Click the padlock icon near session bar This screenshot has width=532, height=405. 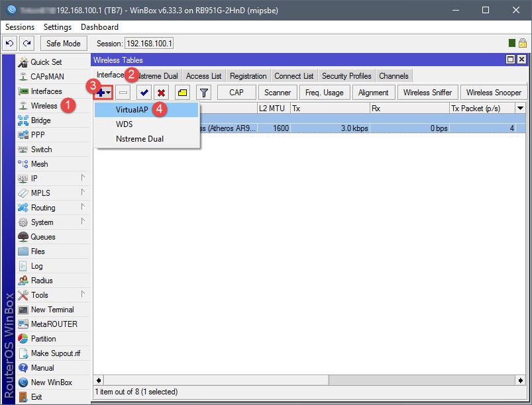523,43
